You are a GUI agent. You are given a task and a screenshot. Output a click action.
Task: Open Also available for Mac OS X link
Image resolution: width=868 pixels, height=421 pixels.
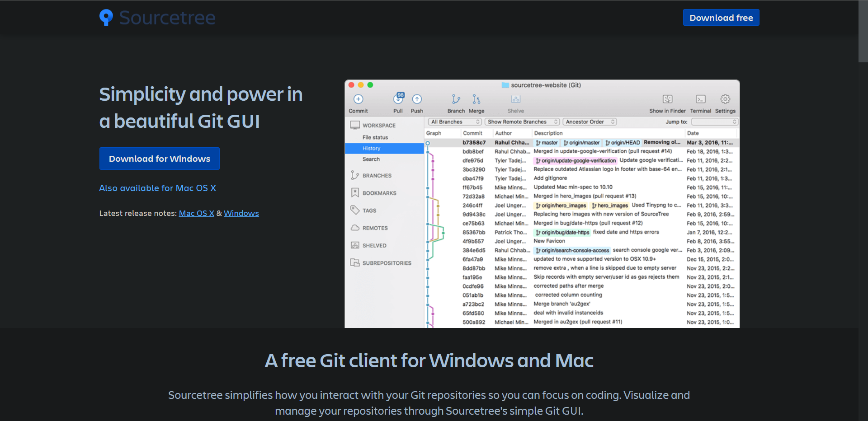coord(158,188)
